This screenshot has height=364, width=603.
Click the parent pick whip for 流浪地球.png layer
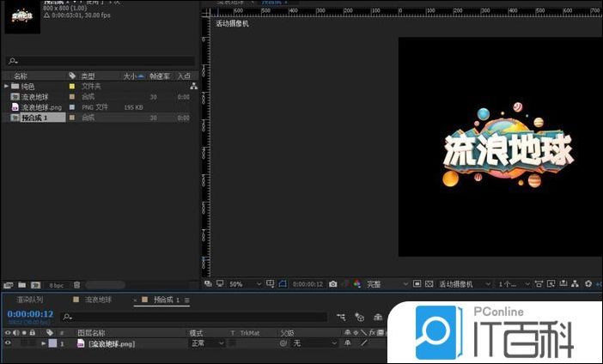point(283,343)
